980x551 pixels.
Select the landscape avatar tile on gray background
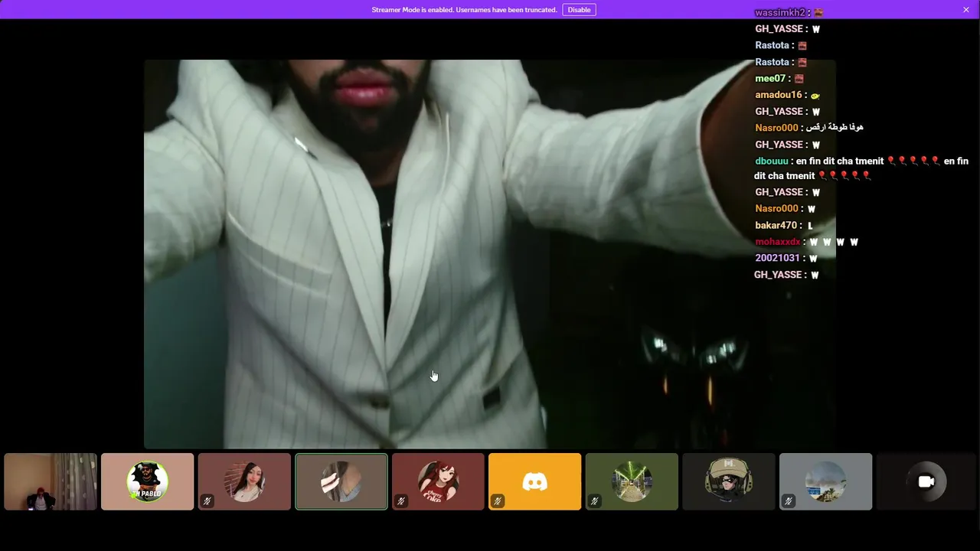coord(825,481)
